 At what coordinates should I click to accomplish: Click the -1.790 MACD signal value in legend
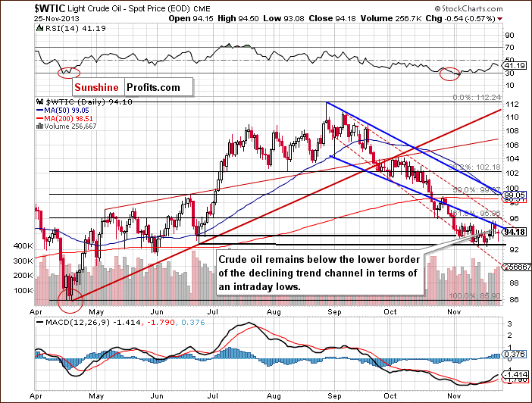tap(161, 322)
